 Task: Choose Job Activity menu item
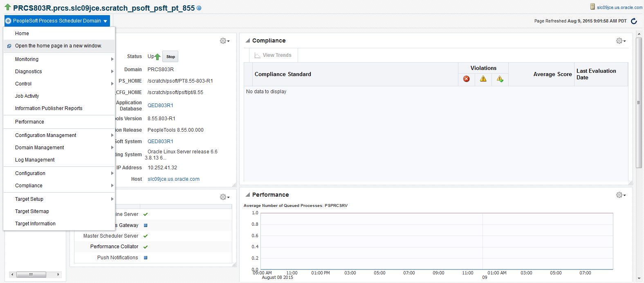tap(59, 96)
